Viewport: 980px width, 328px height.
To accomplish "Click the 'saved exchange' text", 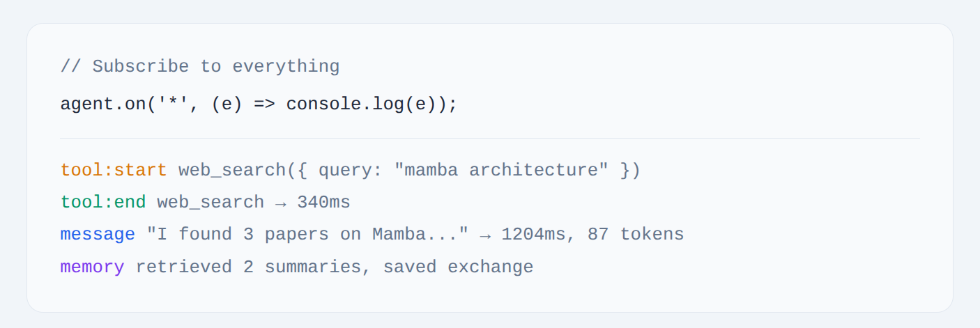I will (x=458, y=267).
